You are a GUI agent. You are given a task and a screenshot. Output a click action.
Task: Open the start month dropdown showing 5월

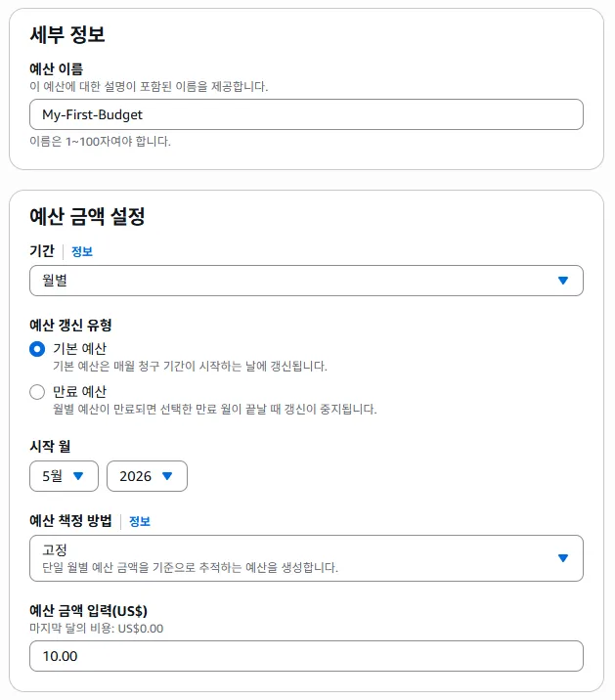[x=64, y=476]
